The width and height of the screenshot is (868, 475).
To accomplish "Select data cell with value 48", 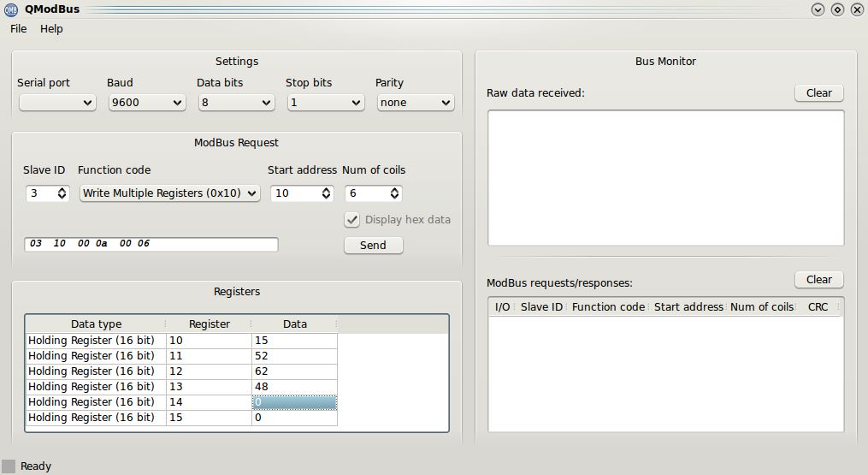I will click(294, 387).
